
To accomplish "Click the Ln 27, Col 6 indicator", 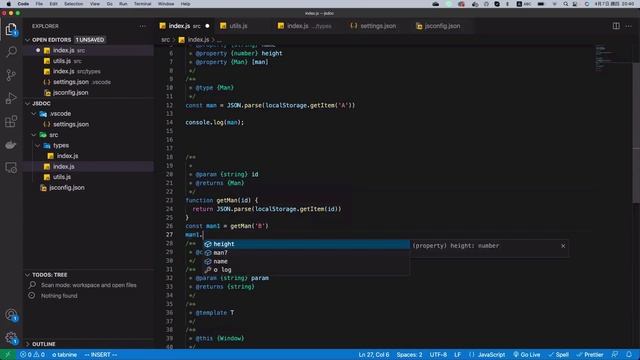I will click(x=374, y=355).
